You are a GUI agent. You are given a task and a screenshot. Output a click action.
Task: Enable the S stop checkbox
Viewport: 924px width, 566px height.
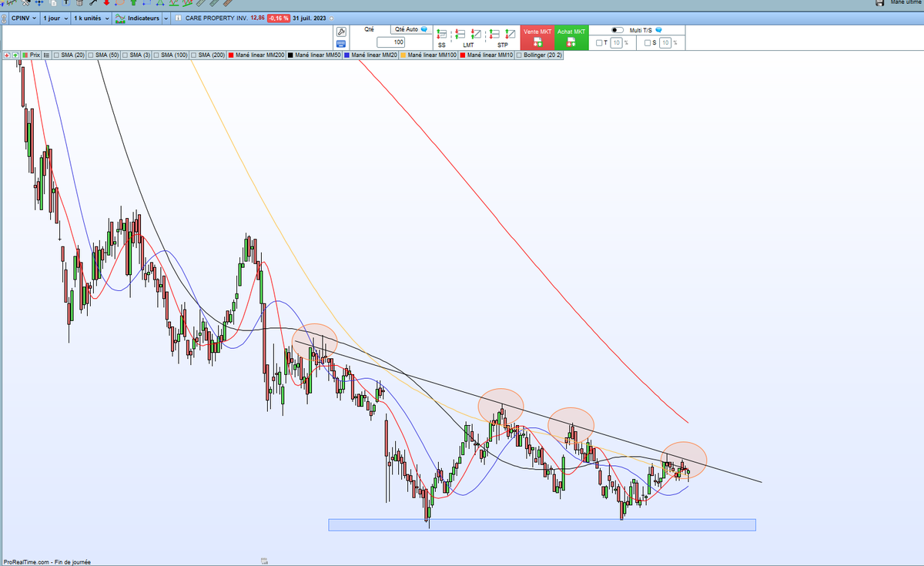click(x=648, y=43)
